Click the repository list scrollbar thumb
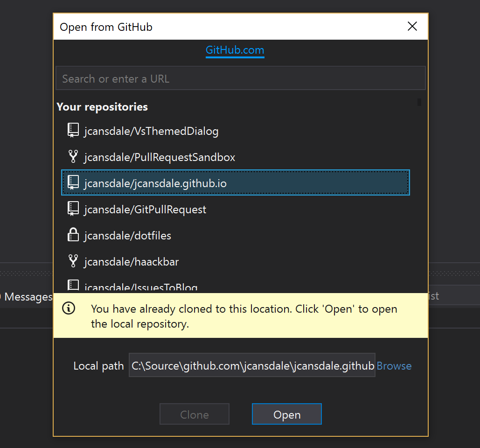The image size is (480, 448). (419, 102)
